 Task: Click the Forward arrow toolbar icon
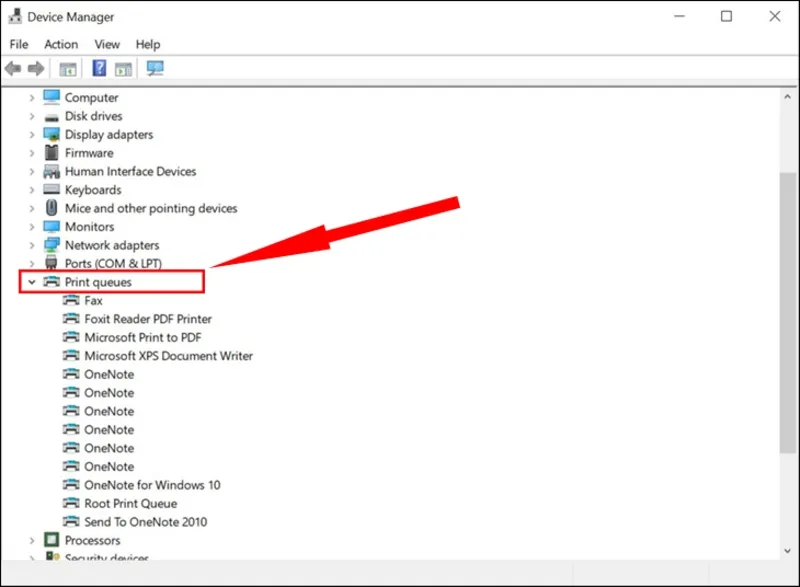pyautogui.click(x=36, y=69)
